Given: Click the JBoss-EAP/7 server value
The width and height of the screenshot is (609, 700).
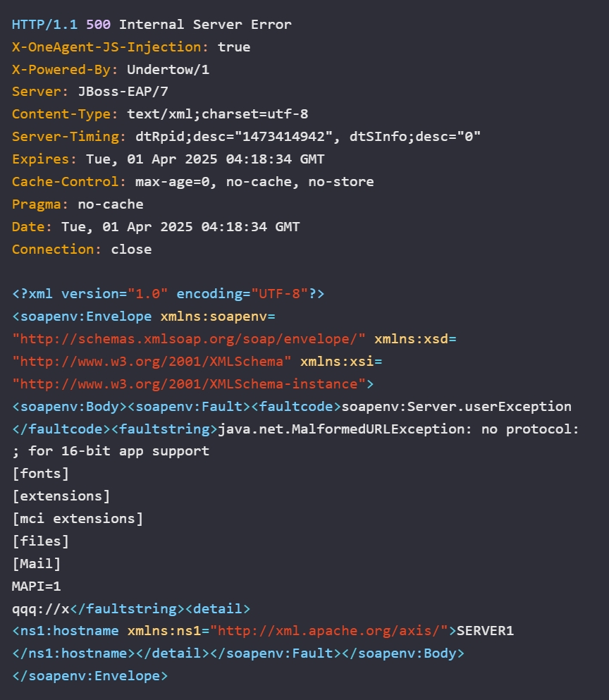Looking at the screenshot, I should point(123,92).
